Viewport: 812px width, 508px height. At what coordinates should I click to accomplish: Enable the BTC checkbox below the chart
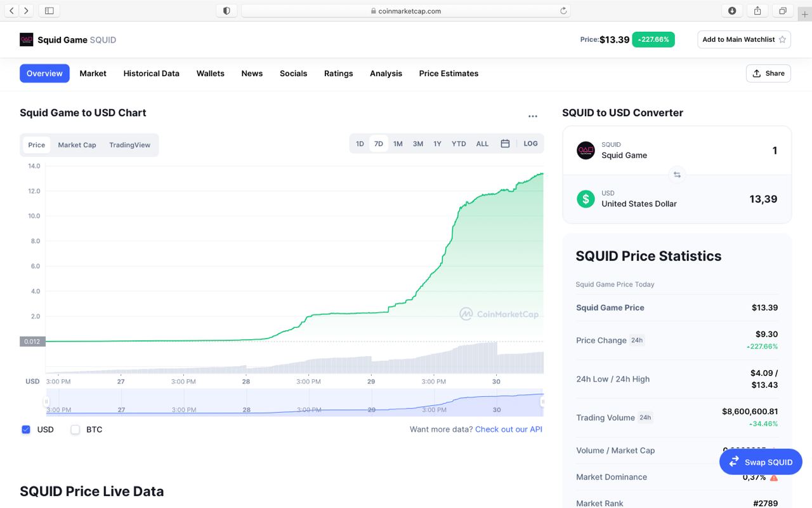click(75, 429)
